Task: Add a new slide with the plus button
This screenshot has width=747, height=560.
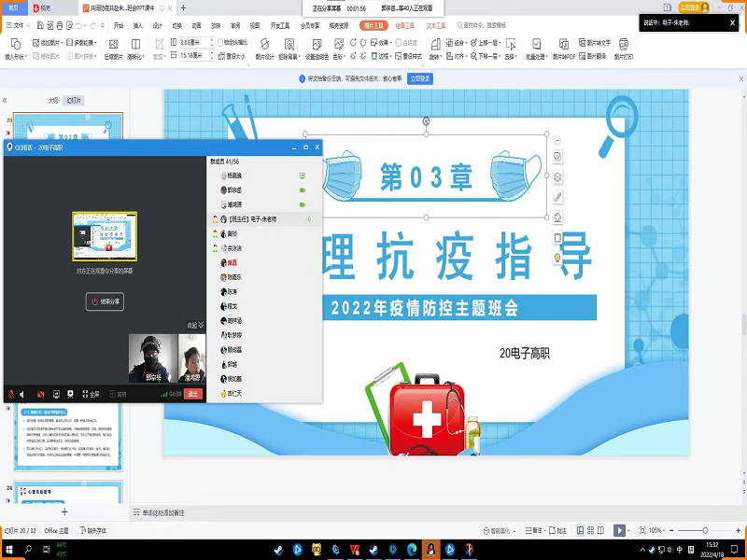Action: click(64, 511)
